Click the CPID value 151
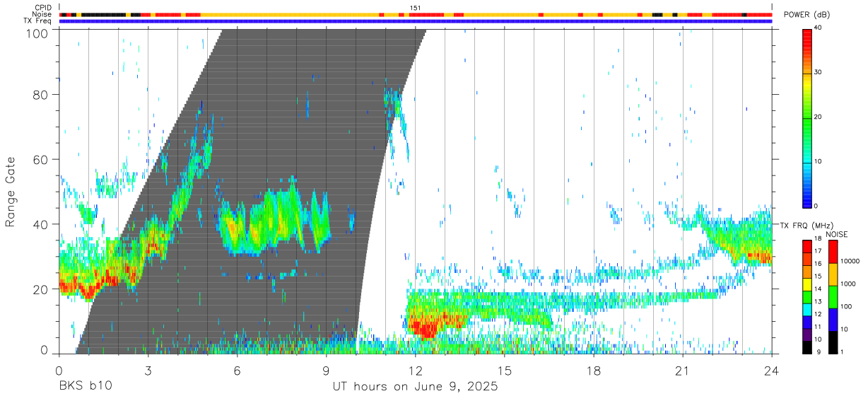 click(x=416, y=8)
